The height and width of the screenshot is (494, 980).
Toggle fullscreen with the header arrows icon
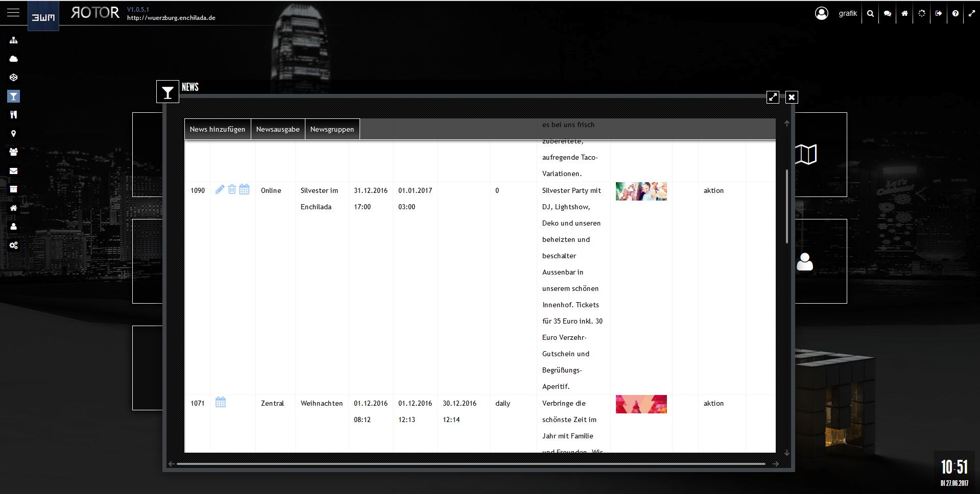pyautogui.click(x=971, y=14)
